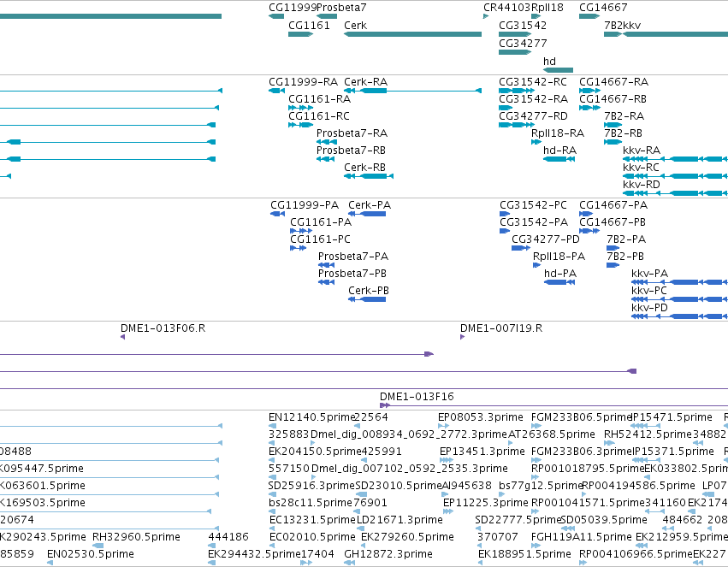Select the 7B2 gene label

click(x=613, y=26)
